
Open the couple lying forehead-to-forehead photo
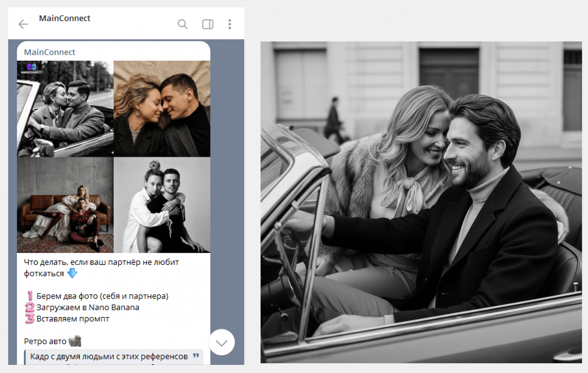[162, 109]
